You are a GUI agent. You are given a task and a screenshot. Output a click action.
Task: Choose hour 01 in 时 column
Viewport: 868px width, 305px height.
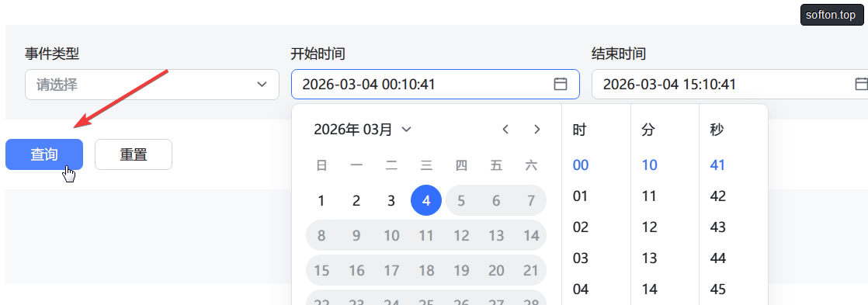pos(580,196)
